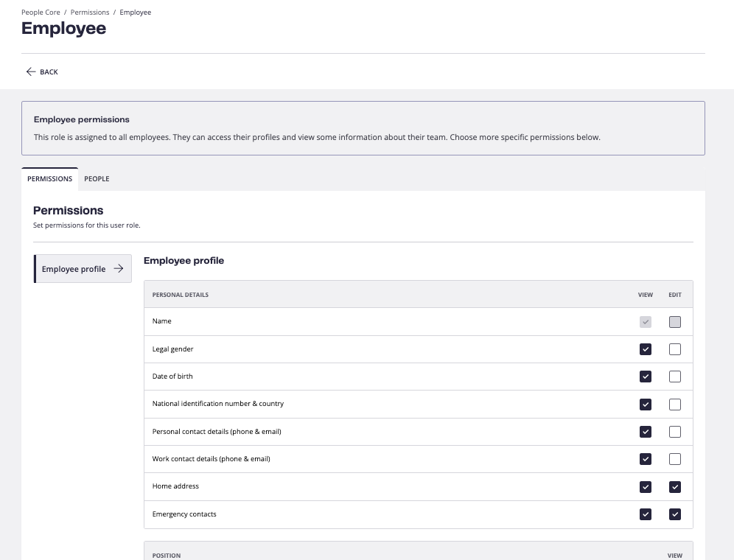Select the Permissions tab

click(49, 179)
